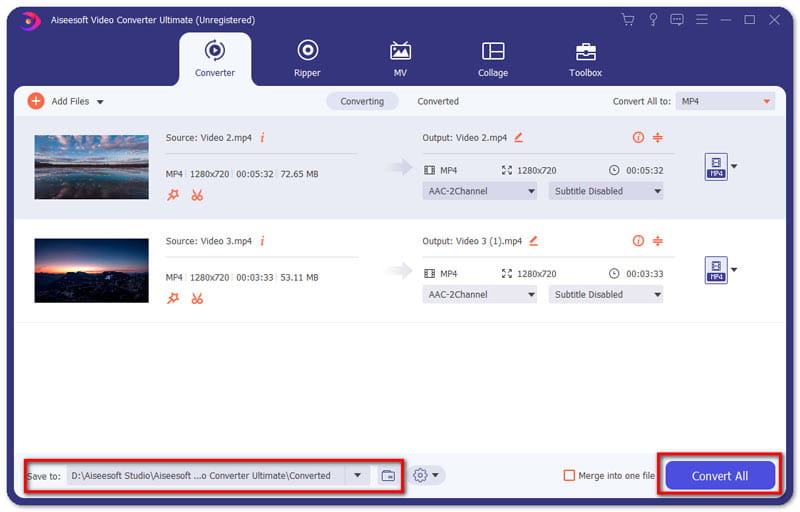
Task: Click the compress split icon for Video 3 output
Action: (x=658, y=241)
